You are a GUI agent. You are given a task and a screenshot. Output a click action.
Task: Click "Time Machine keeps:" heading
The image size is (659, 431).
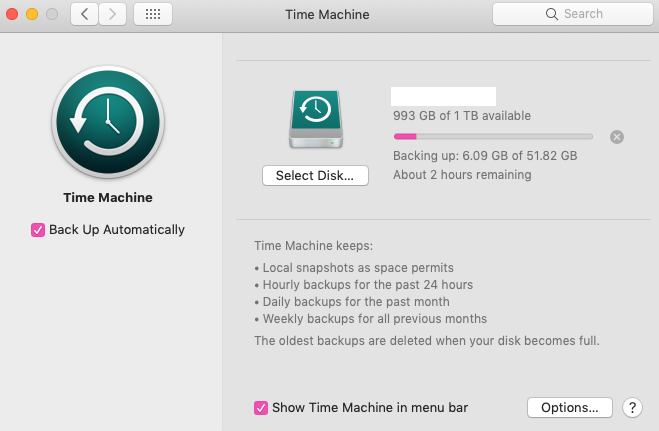pos(314,246)
